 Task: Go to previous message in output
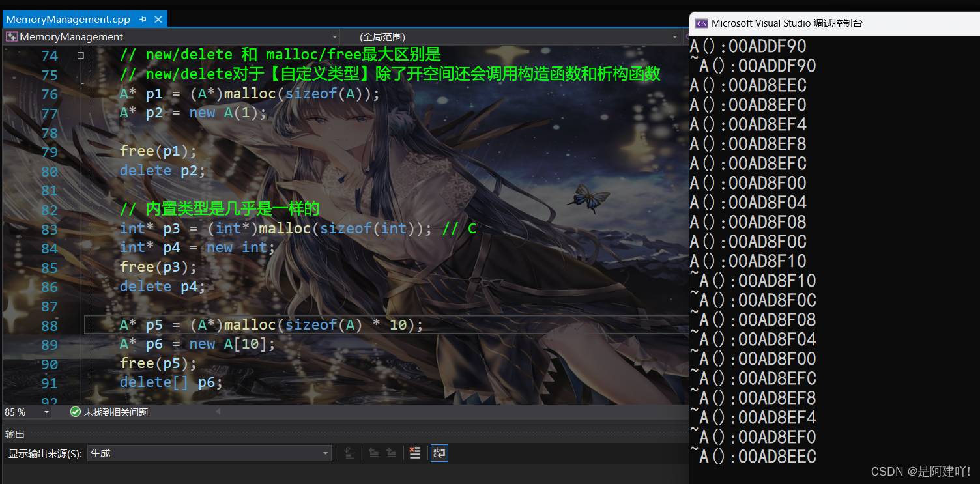tap(374, 453)
